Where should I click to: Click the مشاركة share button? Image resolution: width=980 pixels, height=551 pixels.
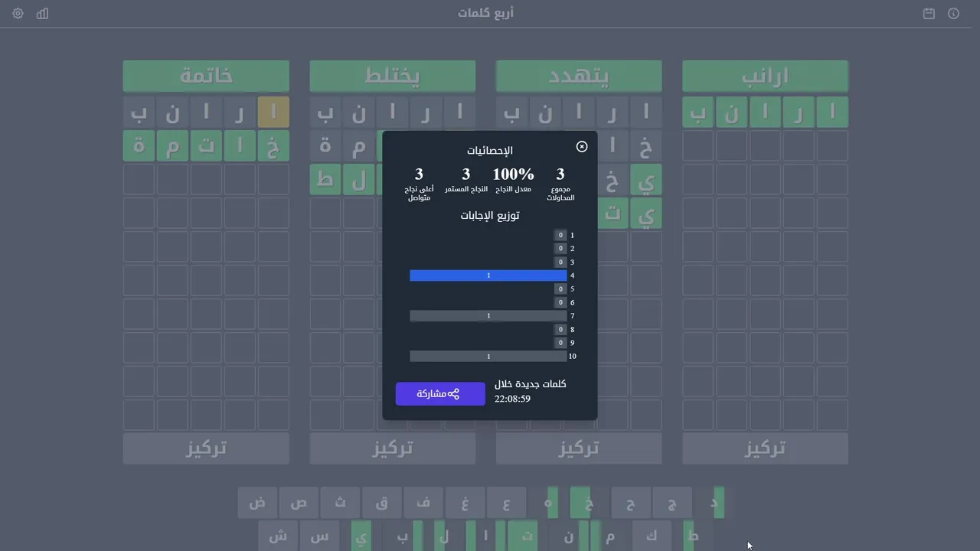(440, 394)
